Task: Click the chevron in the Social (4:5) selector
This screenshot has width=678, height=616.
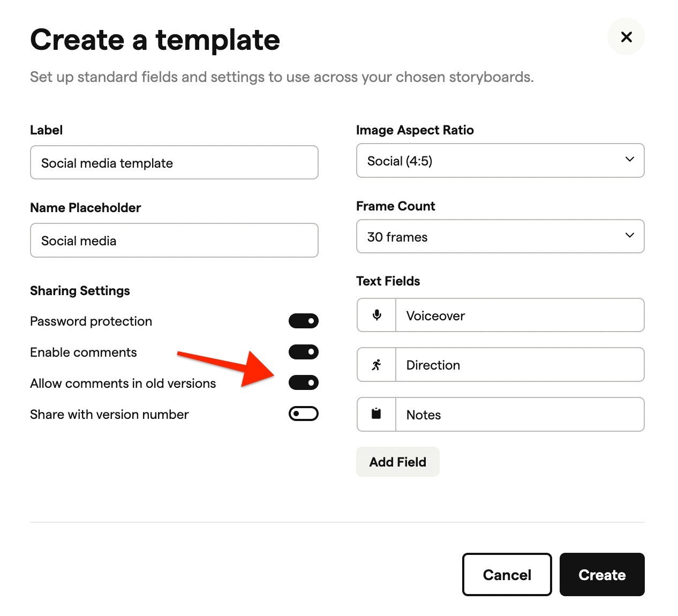Action: (x=630, y=159)
